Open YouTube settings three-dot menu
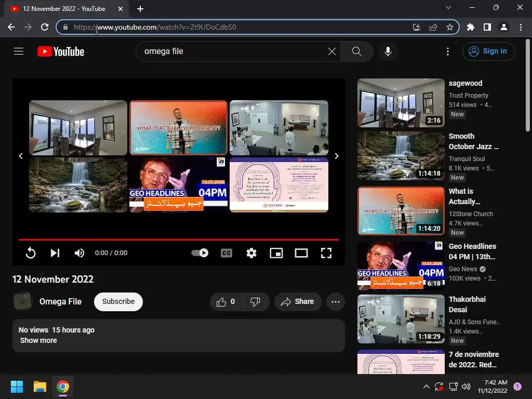 tap(448, 51)
